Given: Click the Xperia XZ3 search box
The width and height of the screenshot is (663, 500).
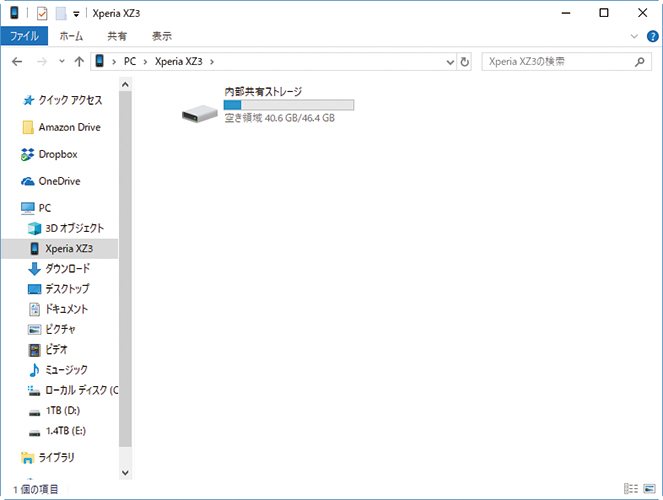Looking at the screenshot, I should click(556, 62).
